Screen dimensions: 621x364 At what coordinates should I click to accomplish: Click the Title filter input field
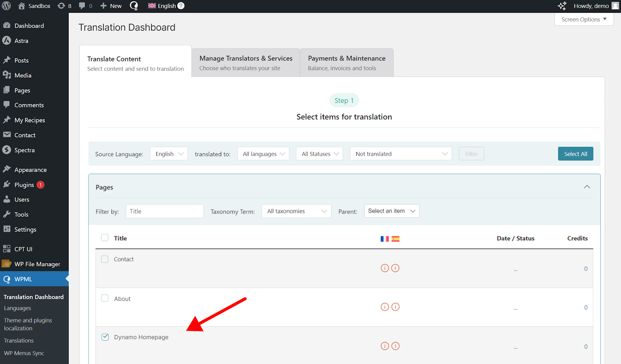(165, 211)
